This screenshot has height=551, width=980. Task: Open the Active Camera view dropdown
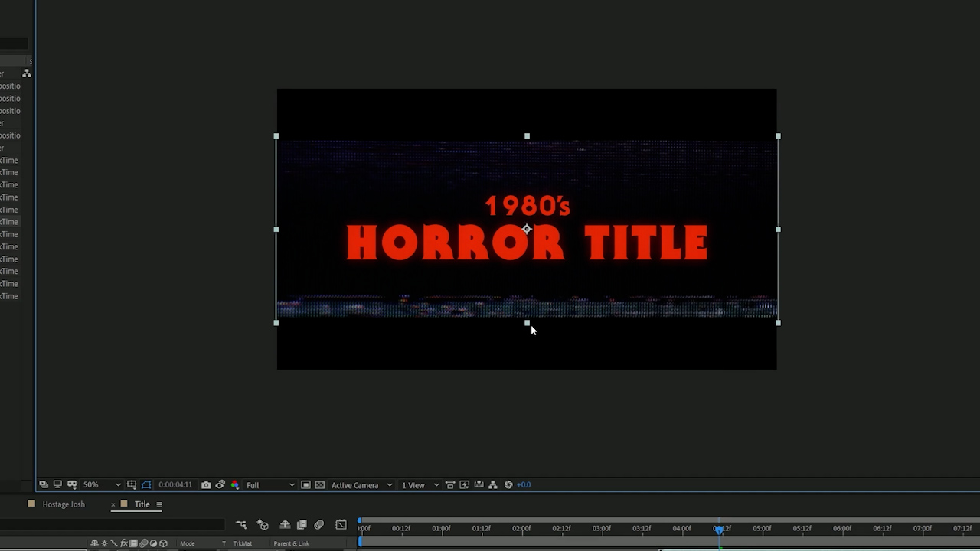click(x=361, y=484)
